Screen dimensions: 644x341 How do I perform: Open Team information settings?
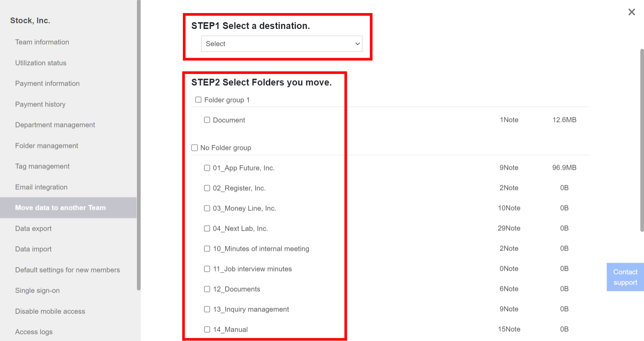[x=42, y=42]
